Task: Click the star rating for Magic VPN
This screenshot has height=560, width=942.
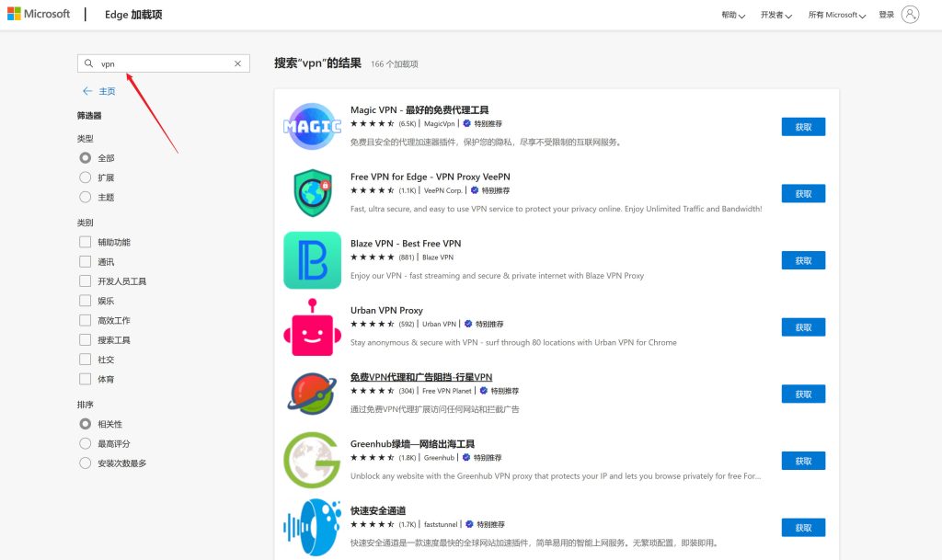Action: 373,123
